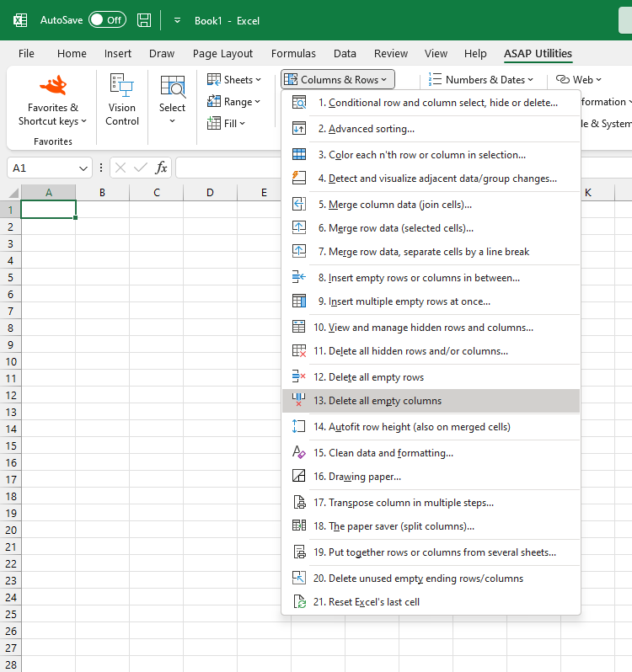Image resolution: width=632 pixels, height=672 pixels.
Task: Open the View tab
Action: tap(436, 54)
